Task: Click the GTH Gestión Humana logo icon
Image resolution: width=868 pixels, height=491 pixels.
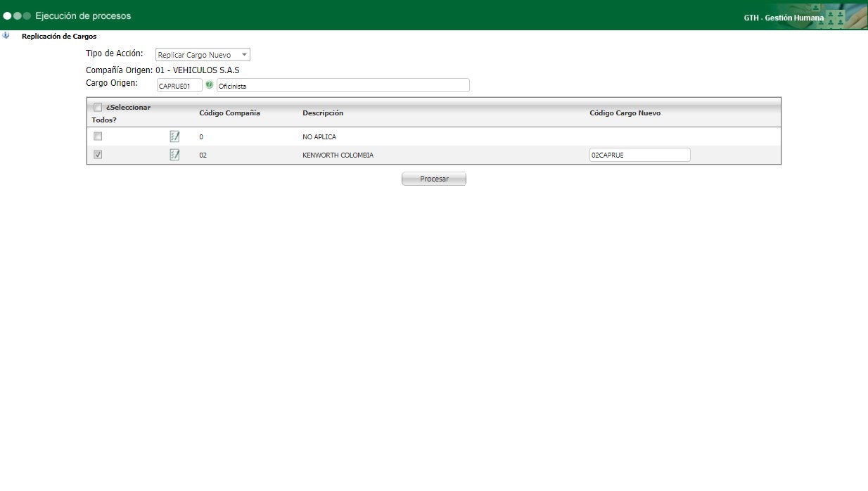Action: (x=836, y=18)
